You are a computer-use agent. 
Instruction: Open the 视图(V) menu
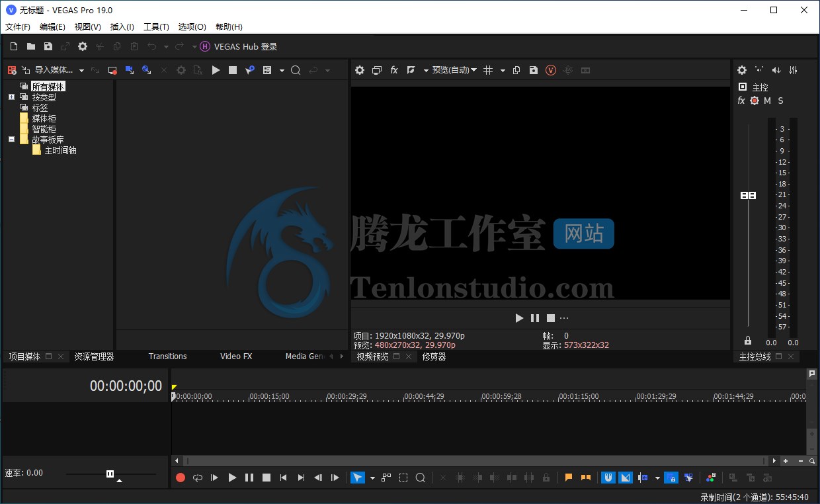pyautogui.click(x=88, y=27)
